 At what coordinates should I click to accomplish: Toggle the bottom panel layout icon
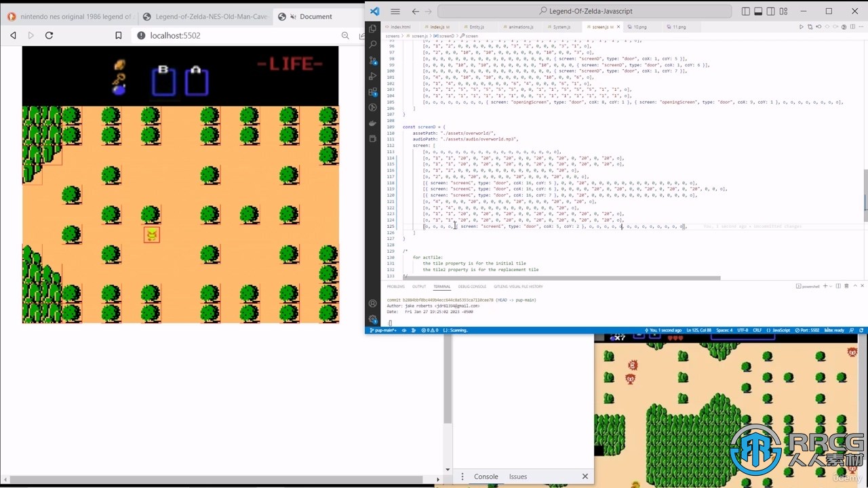coord(758,11)
